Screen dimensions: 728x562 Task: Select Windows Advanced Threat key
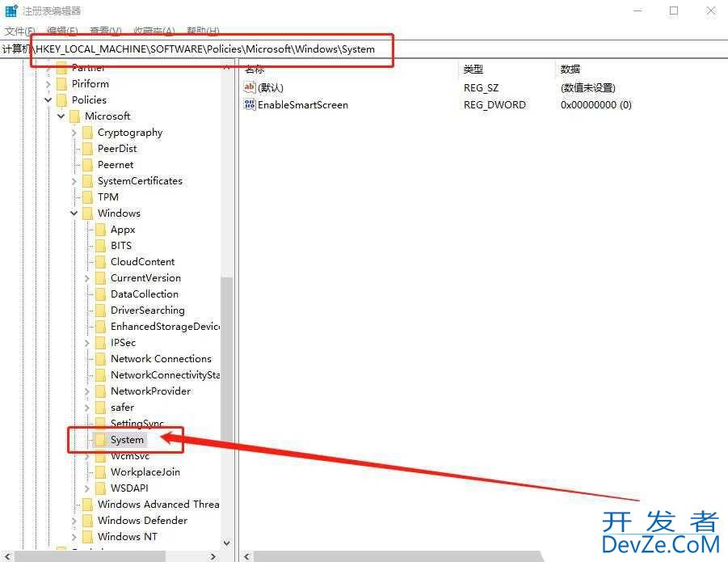pos(158,505)
